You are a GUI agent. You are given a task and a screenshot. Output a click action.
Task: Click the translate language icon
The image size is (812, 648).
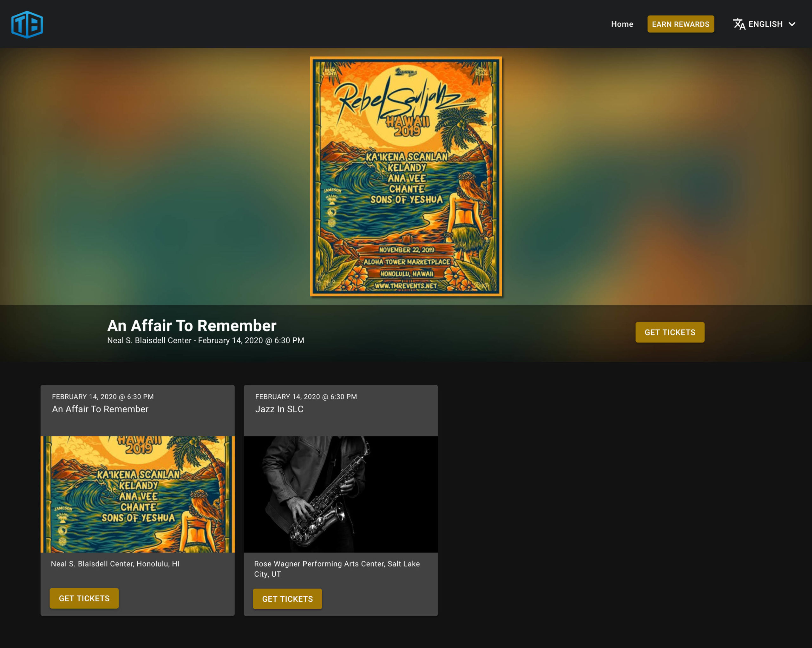(x=739, y=24)
